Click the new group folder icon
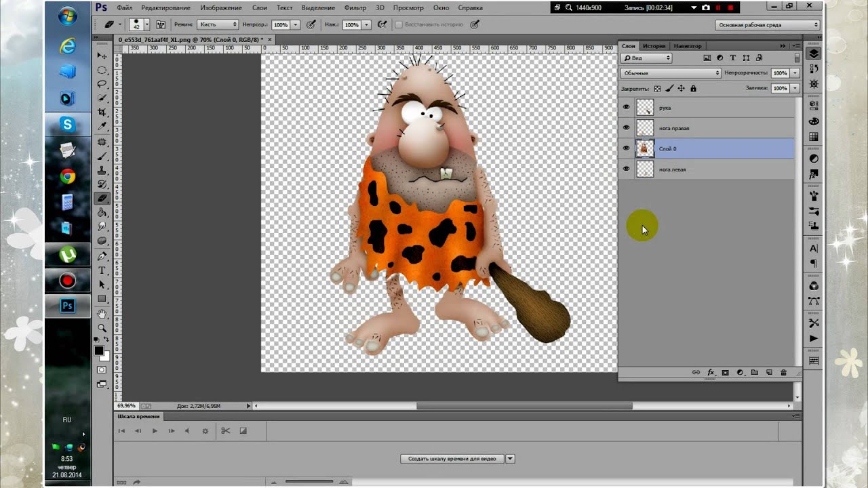868x488 pixels. click(x=754, y=373)
